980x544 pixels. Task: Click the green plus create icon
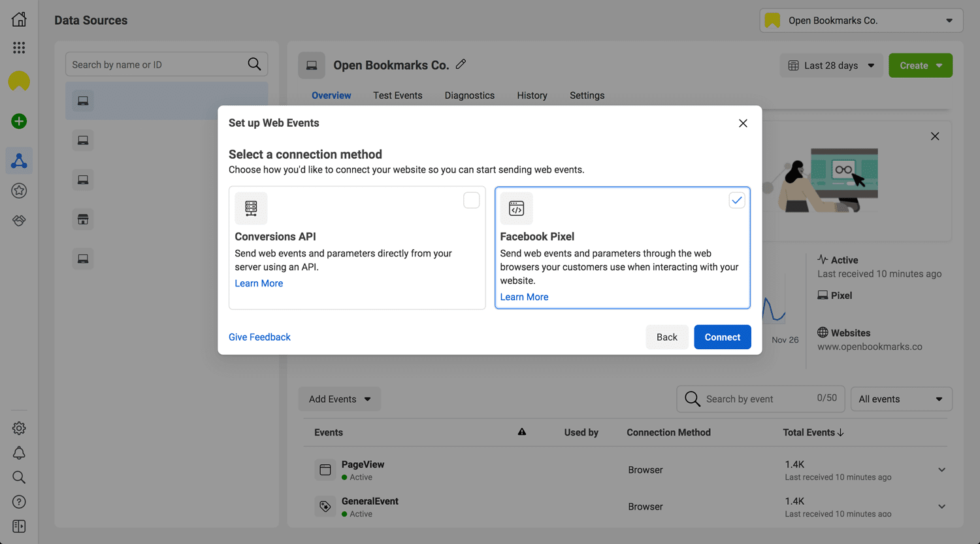pyautogui.click(x=19, y=121)
